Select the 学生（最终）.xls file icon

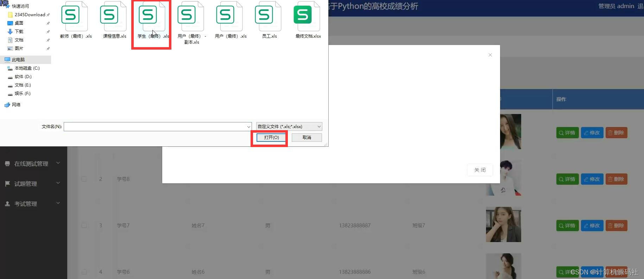click(152, 17)
